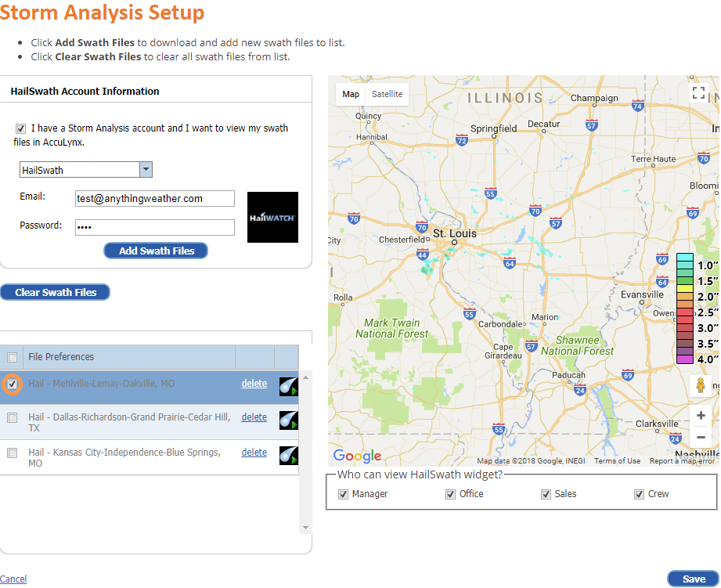721x588 pixels.
Task: Open Street View pegman on map
Action: [x=701, y=385]
